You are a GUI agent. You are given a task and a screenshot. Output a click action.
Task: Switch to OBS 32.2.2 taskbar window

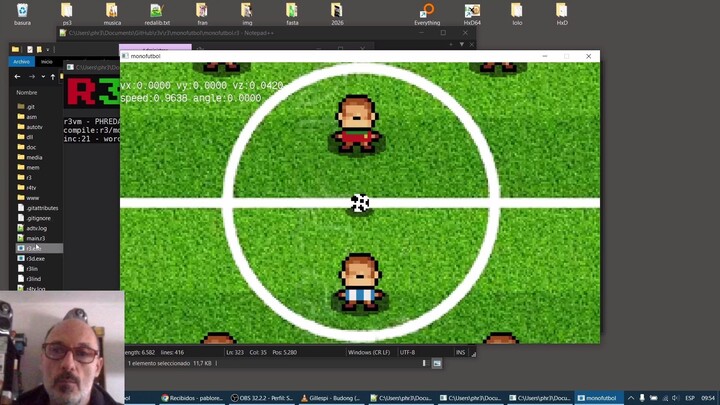click(x=262, y=398)
